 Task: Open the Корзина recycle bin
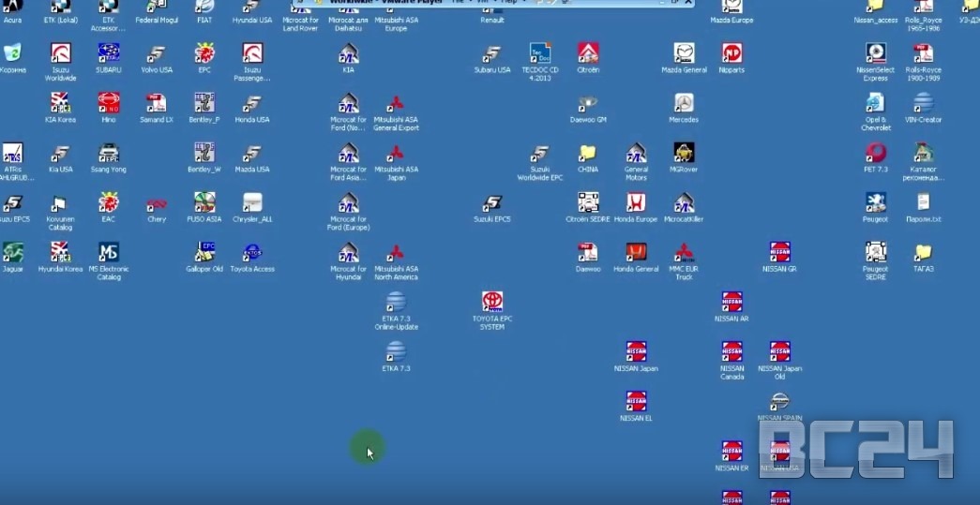pos(13,53)
